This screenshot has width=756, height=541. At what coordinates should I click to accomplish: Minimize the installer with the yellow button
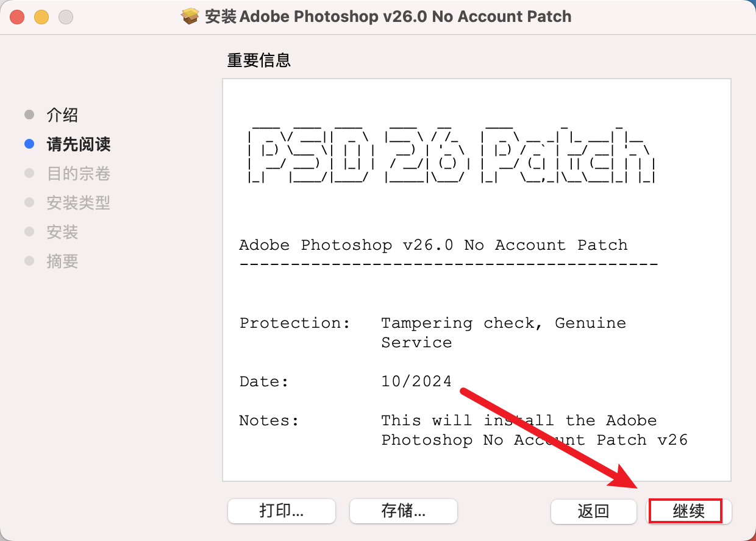point(41,17)
